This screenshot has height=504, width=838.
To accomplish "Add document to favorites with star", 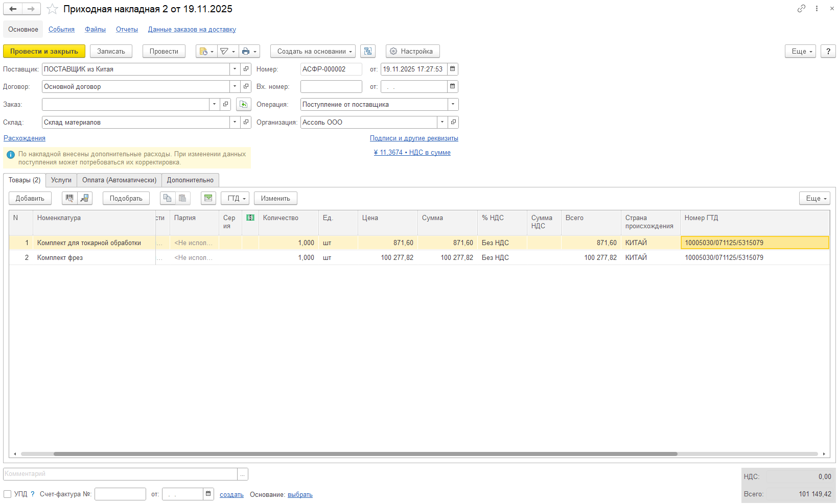I will (x=52, y=9).
